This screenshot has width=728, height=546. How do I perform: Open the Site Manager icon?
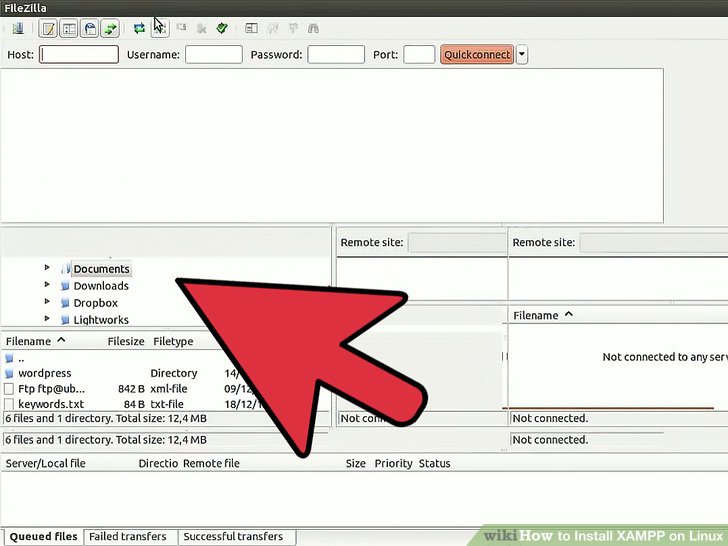tap(17, 29)
